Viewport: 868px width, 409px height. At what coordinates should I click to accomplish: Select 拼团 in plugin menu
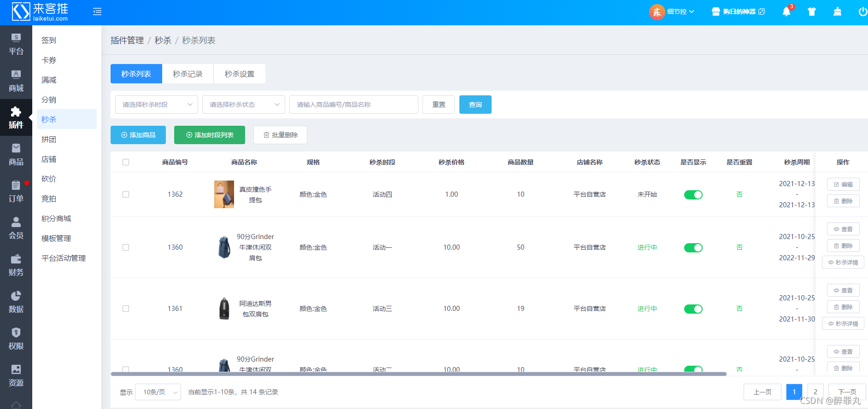[x=67, y=139]
